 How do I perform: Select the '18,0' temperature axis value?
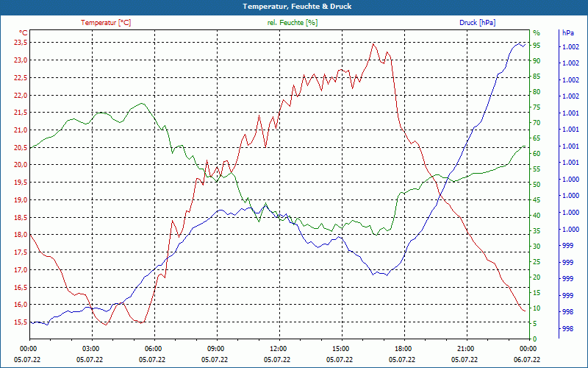(21, 235)
